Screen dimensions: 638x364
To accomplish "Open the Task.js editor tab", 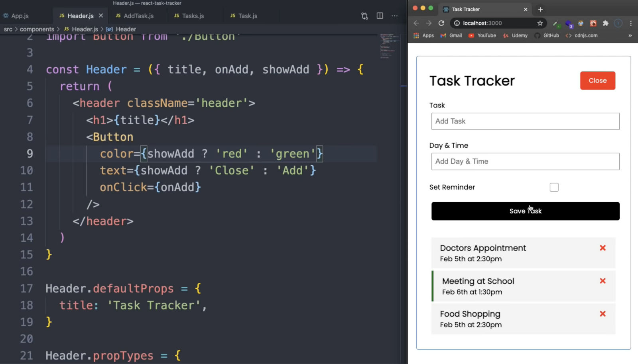I will (x=244, y=16).
